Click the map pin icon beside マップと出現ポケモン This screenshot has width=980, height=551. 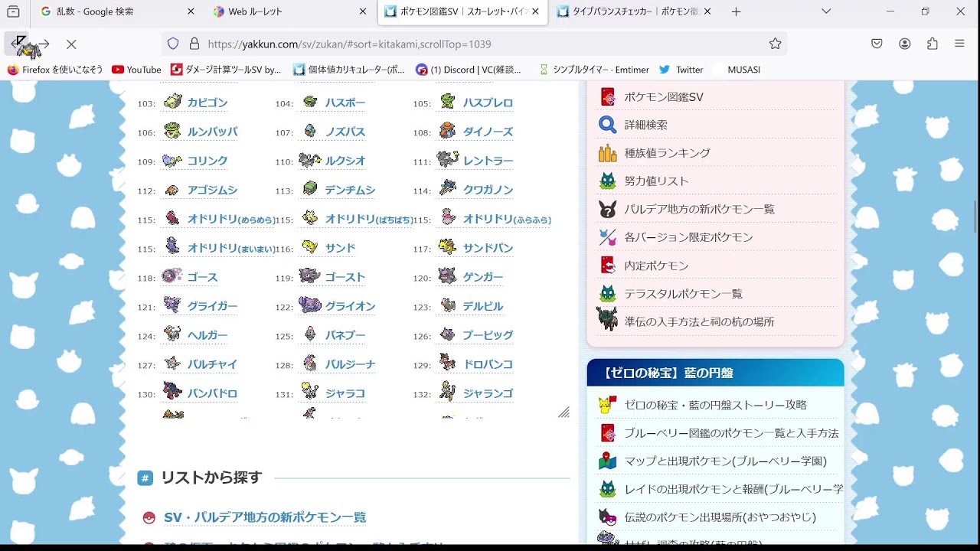coord(607,461)
